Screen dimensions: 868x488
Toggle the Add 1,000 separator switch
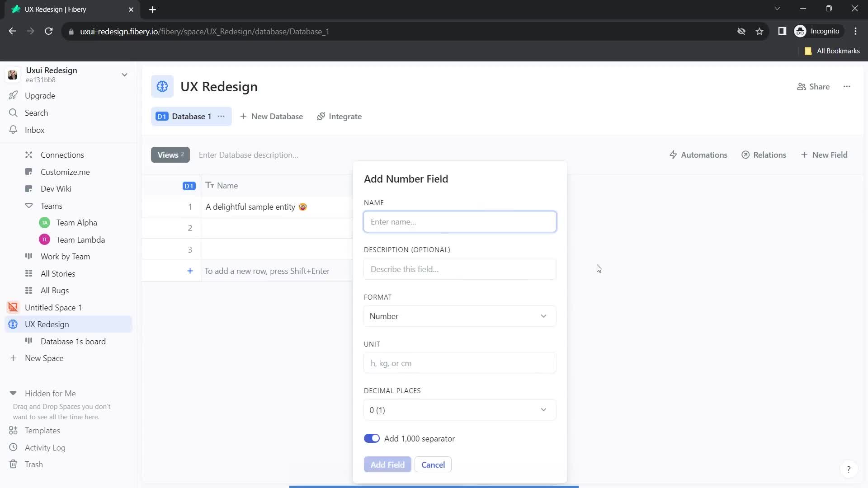click(372, 439)
